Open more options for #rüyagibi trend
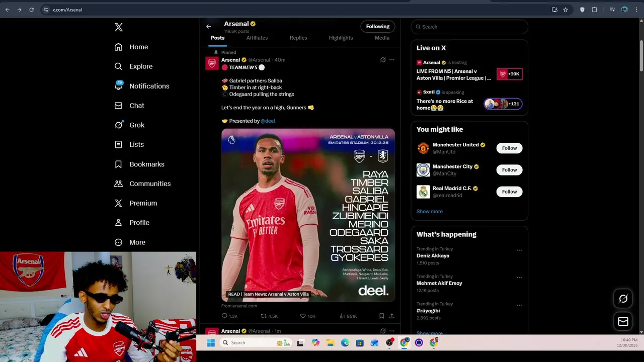This screenshot has height=362, width=644. [519, 305]
